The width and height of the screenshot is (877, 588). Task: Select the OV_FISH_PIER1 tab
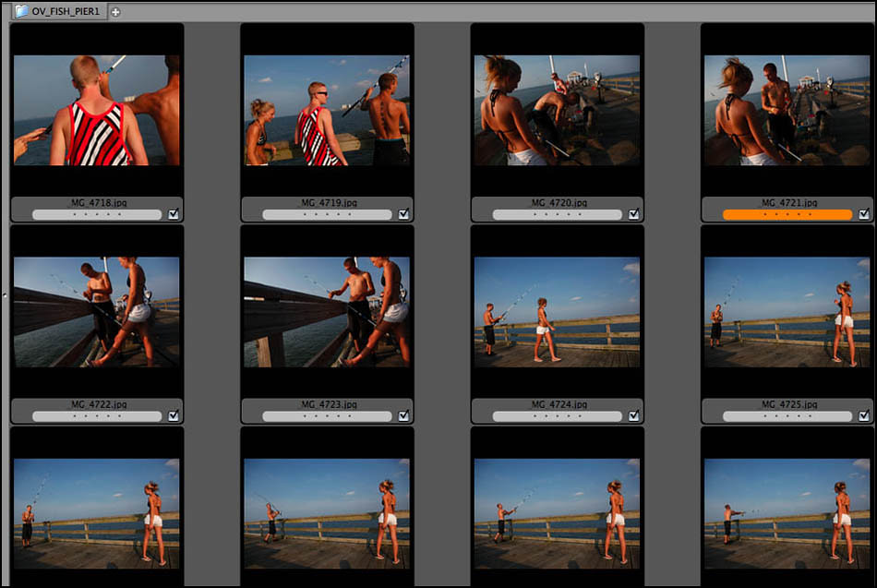pos(59,11)
